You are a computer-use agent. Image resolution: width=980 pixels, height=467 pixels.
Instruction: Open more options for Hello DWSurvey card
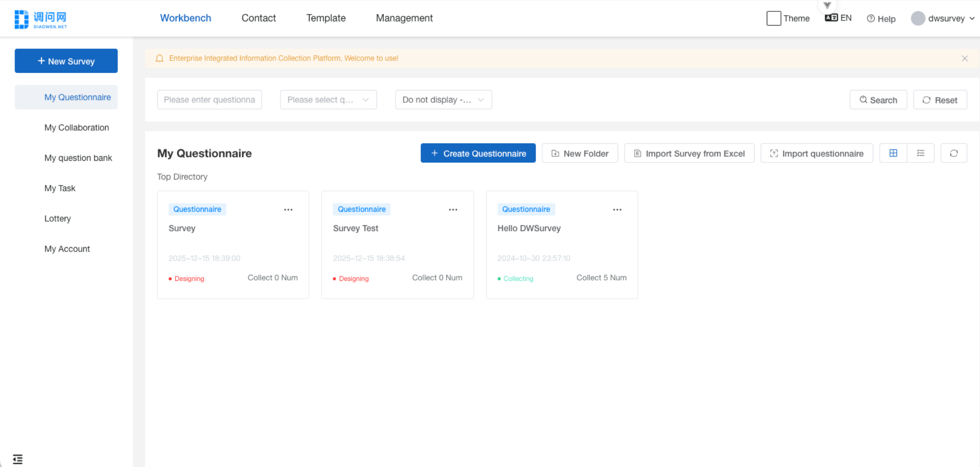tap(617, 210)
